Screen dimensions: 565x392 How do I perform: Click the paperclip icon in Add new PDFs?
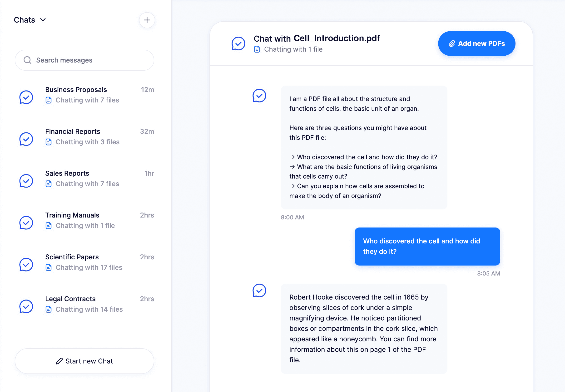[452, 44]
